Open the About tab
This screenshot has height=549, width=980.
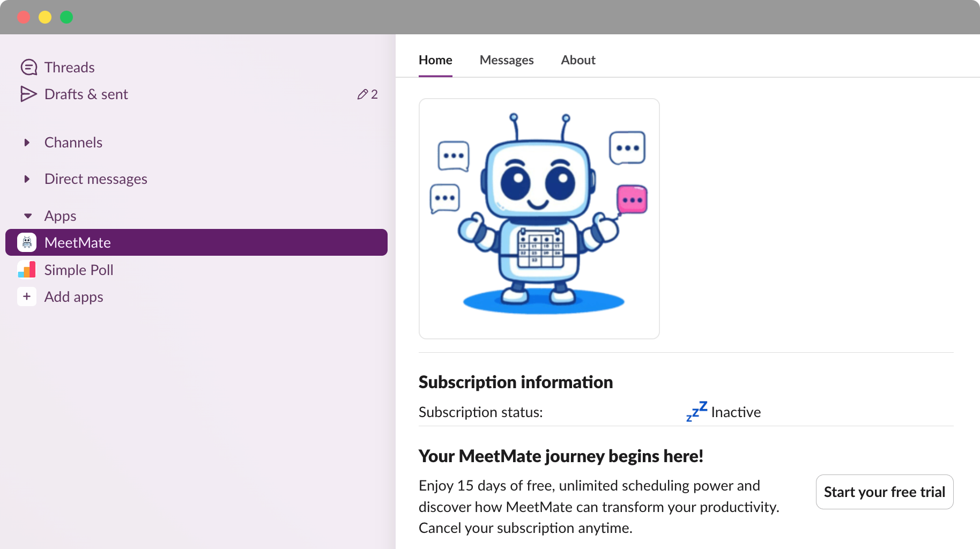(x=578, y=60)
